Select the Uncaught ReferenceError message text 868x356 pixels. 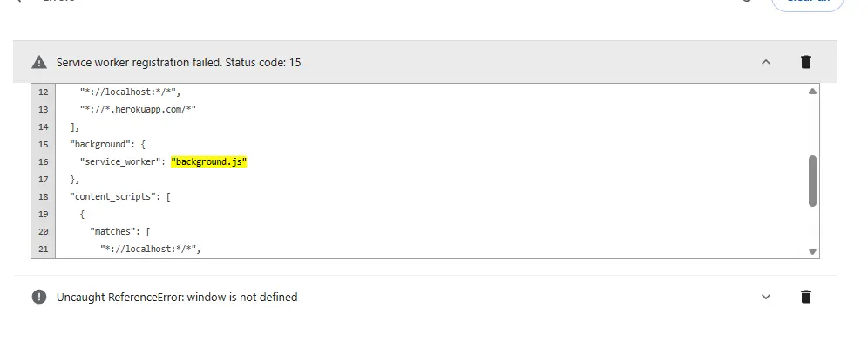pyautogui.click(x=177, y=298)
